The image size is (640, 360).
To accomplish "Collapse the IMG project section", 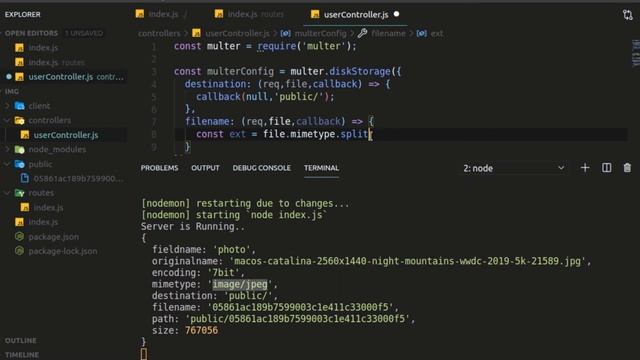I will [x=12, y=91].
